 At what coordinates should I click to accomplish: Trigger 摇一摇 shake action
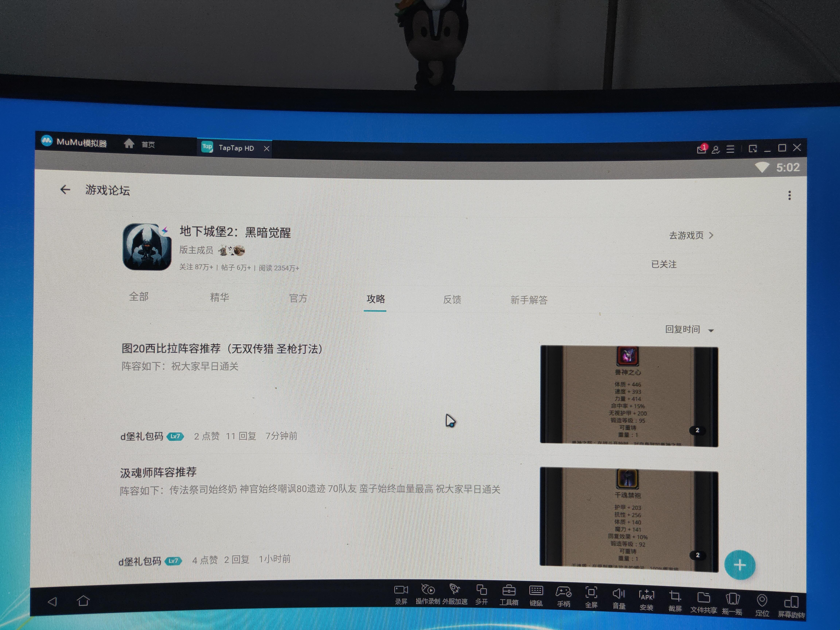coord(732,604)
